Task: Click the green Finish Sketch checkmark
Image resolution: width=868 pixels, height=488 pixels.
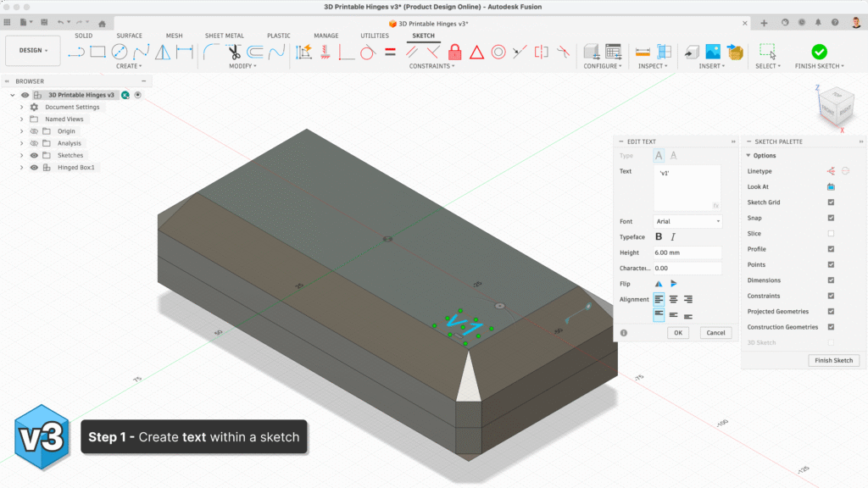Action: pos(819,52)
